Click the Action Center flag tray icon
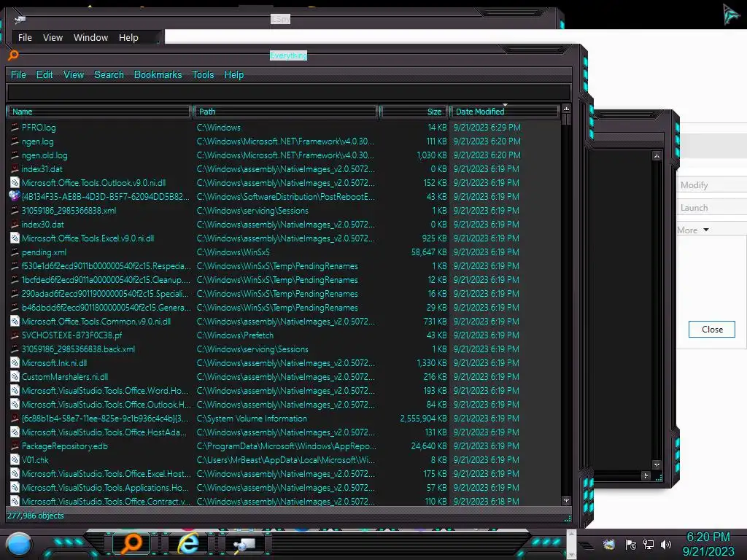Viewport: 747px width, 560px height. point(630,544)
